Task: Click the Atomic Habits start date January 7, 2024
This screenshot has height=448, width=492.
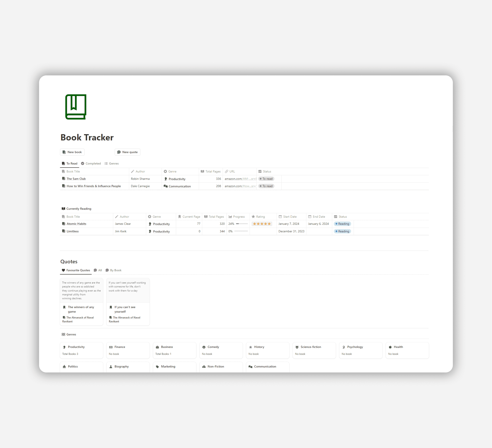Action: click(289, 224)
